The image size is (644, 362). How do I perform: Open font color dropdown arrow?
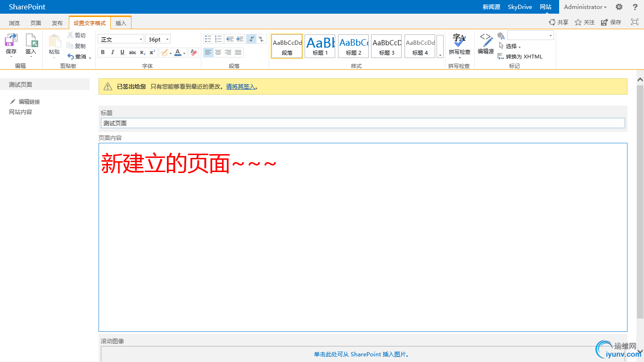[x=184, y=53]
